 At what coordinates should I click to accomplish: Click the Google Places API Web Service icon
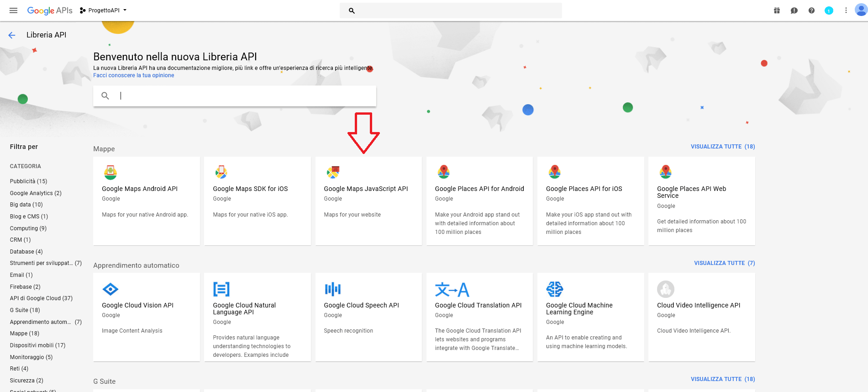[x=665, y=172]
